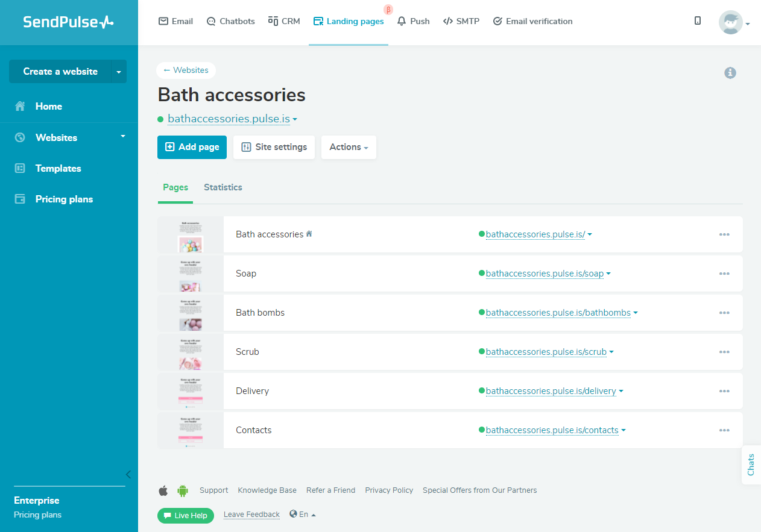Expand the Websites sidebar menu arrow
The image size is (761, 532).
click(123, 136)
